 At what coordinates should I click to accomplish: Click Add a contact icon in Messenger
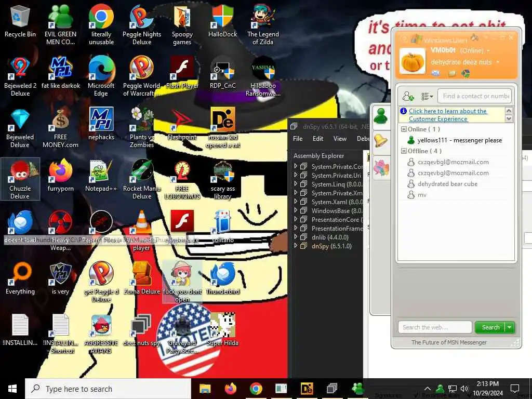pyautogui.click(x=408, y=96)
